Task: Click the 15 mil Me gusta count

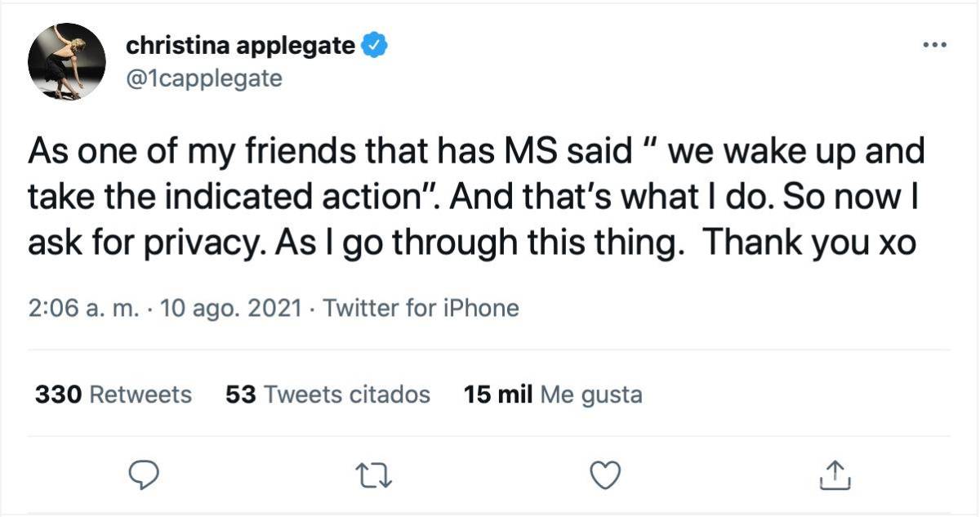Action: (553, 394)
